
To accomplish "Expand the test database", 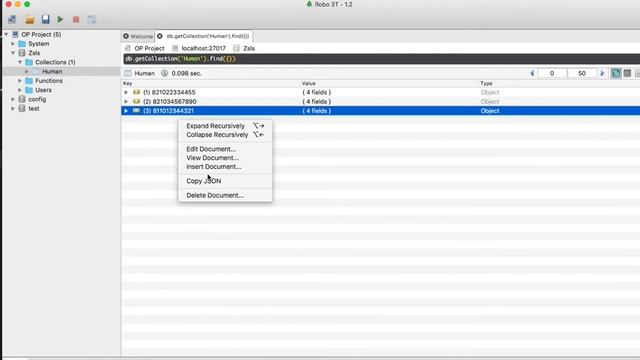I will tap(13, 109).
